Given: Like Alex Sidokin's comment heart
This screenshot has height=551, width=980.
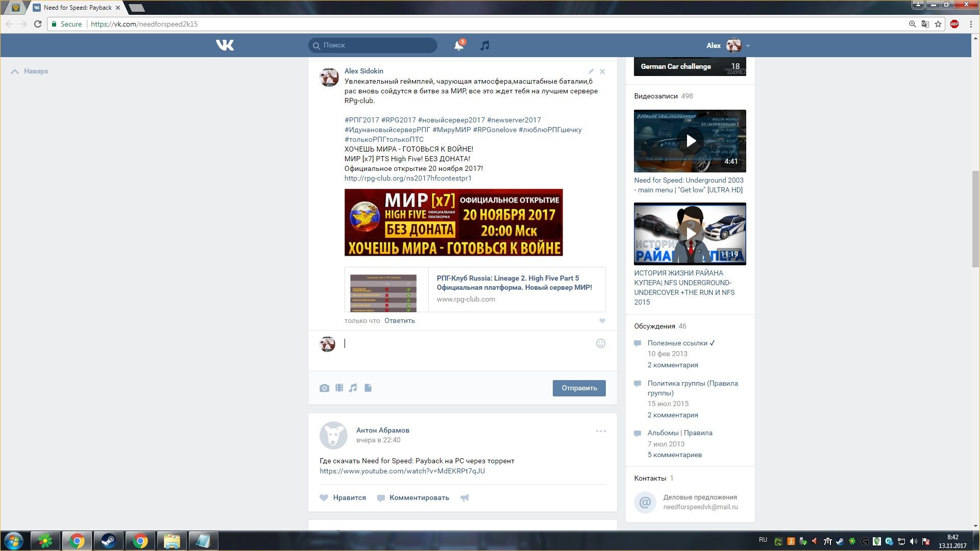Looking at the screenshot, I should pyautogui.click(x=602, y=321).
